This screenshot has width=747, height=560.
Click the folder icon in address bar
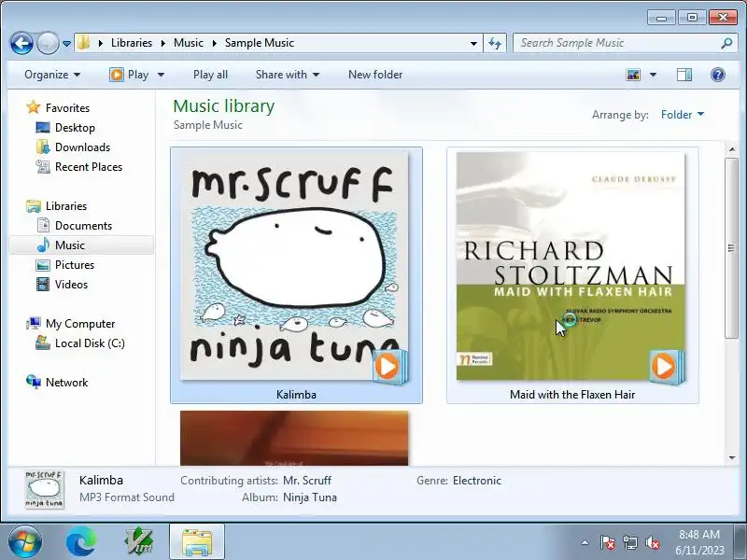[83, 42]
